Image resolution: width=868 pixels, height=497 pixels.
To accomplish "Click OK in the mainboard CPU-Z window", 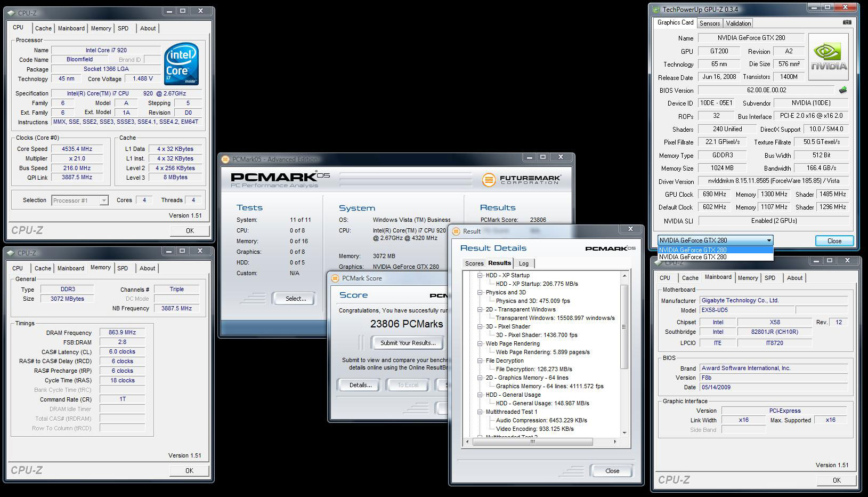I will pos(837,480).
